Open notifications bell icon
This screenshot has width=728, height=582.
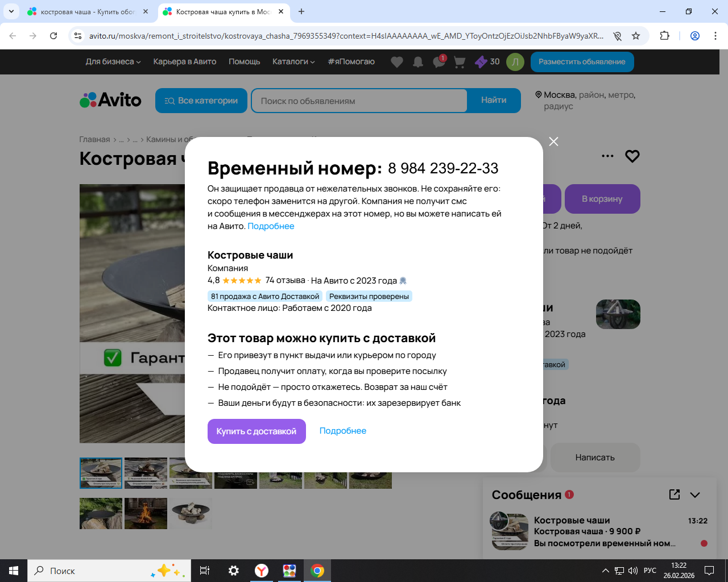[418, 62]
